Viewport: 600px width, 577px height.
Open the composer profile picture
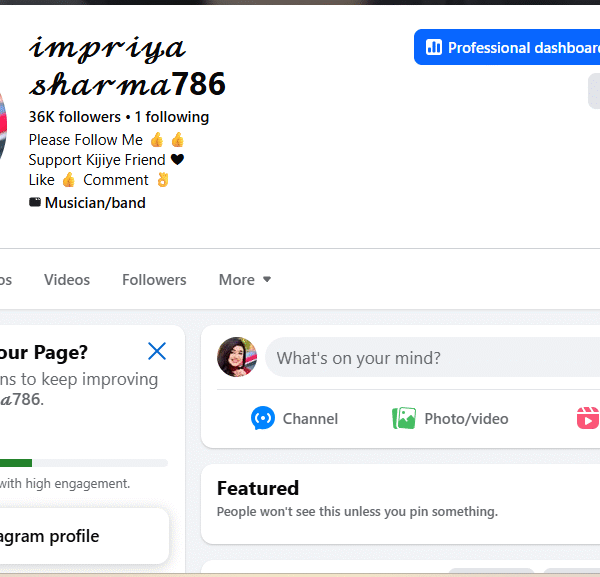(237, 357)
